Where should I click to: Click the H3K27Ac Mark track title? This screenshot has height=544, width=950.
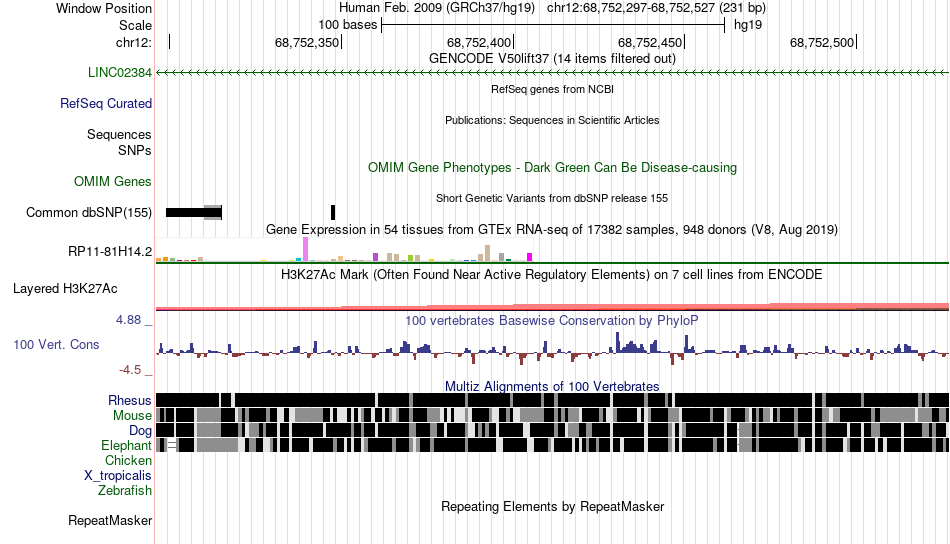pyautogui.click(x=552, y=274)
